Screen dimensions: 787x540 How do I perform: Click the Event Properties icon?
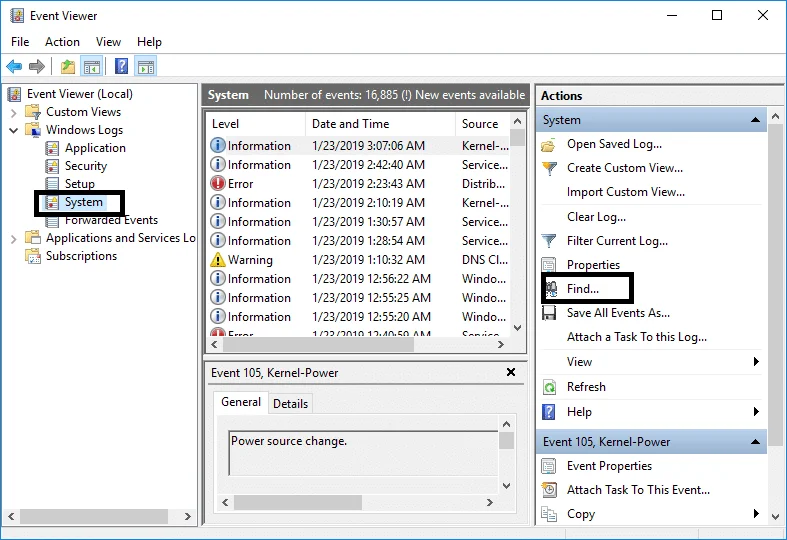click(x=549, y=466)
